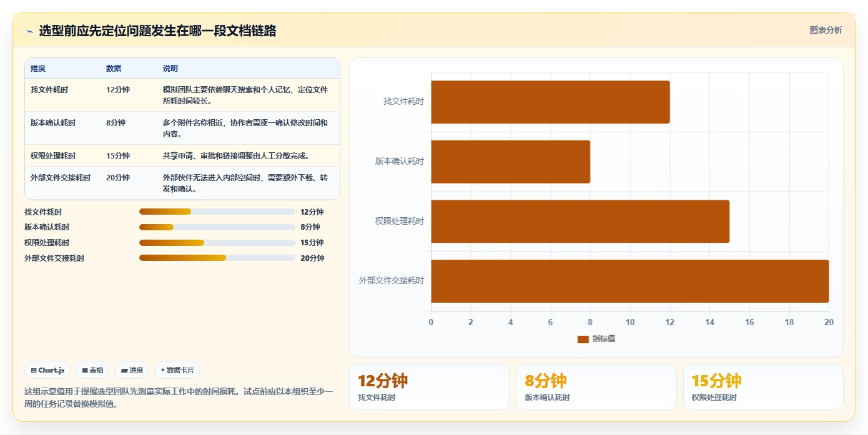Toggle the 指标值 legend color box
The height and width of the screenshot is (435, 868).
coord(583,339)
